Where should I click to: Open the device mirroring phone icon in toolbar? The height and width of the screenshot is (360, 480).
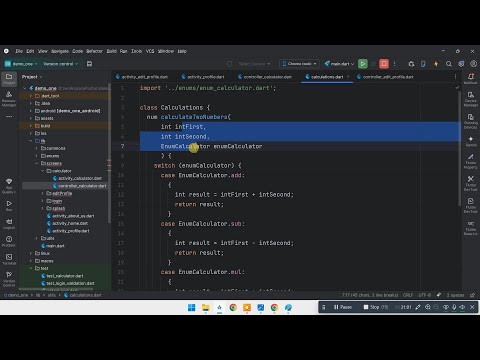423,64
